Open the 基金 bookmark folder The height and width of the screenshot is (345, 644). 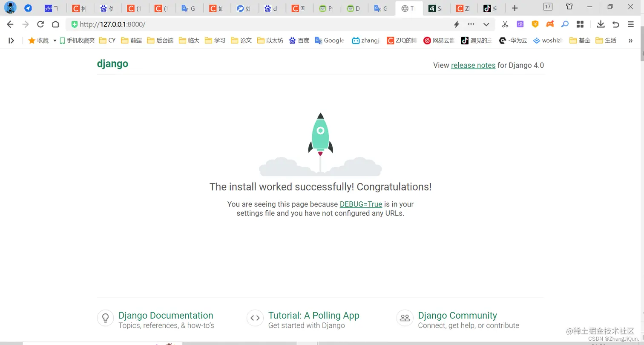pyautogui.click(x=580, y=41)
